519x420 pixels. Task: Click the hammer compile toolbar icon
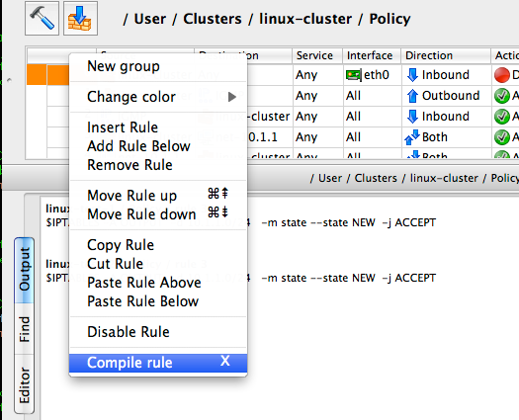[x=42, y=18]
